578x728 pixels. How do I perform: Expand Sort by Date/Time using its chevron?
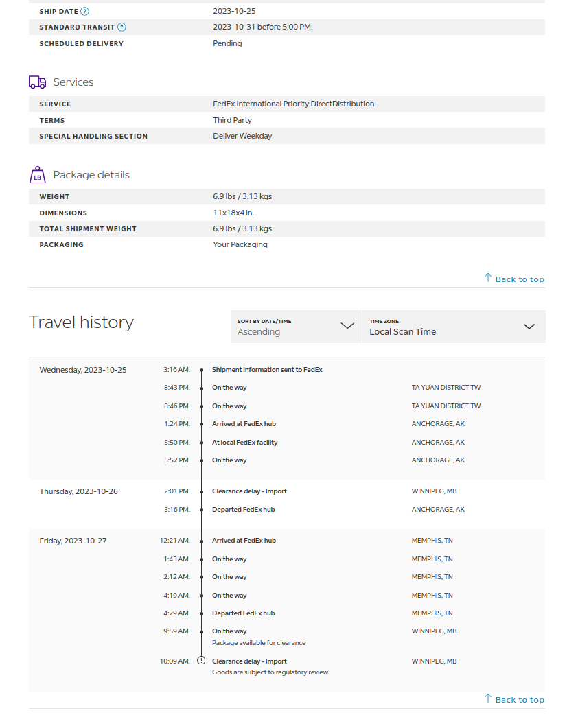[347, 326]
